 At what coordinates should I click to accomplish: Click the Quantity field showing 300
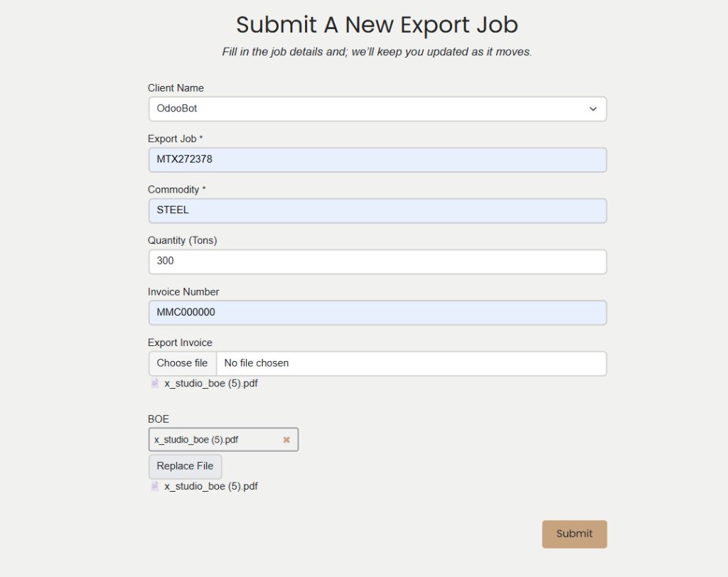377,261
